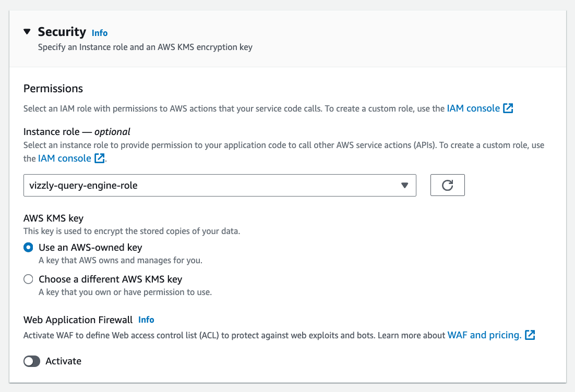Click 'Specify an Instance role' subtitle text

[145, 47]
